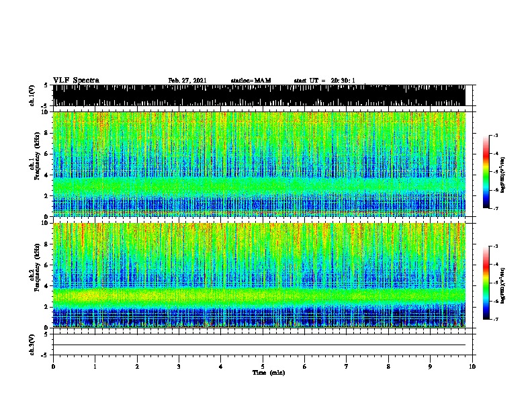Click the 'start UT = 20:30:1' text
This screenshot has width=532, height=411.
(x=324, y=81)
